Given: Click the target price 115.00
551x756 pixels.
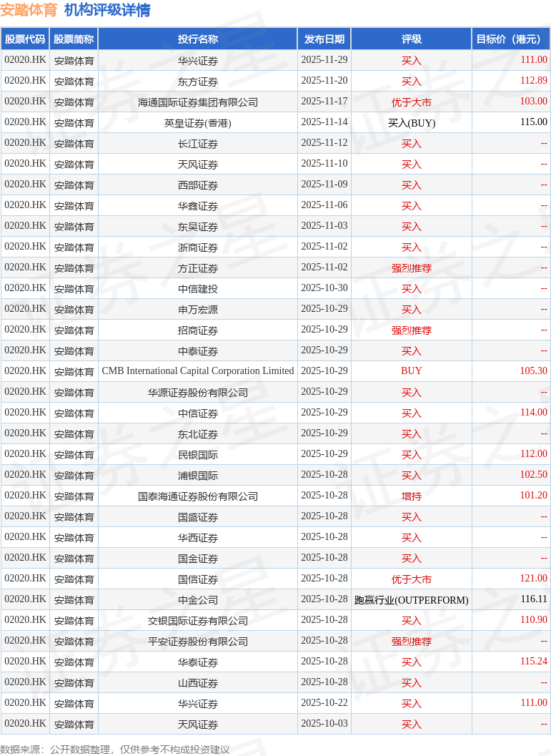Looking at the screenshot, I should 534,122.
